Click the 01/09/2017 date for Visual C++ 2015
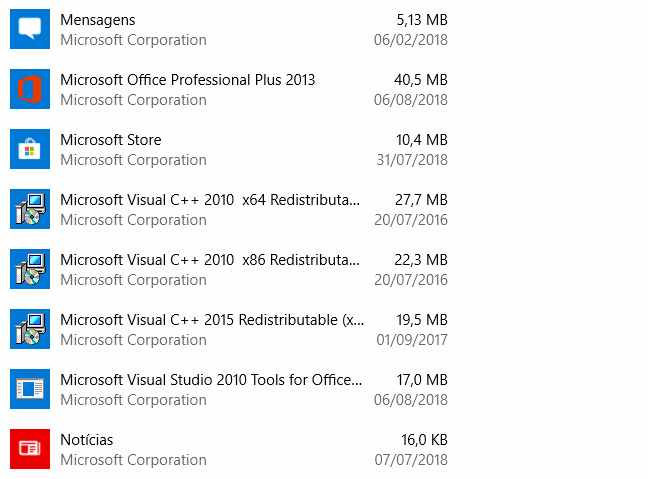648x479 pixels. coord(412,340)
